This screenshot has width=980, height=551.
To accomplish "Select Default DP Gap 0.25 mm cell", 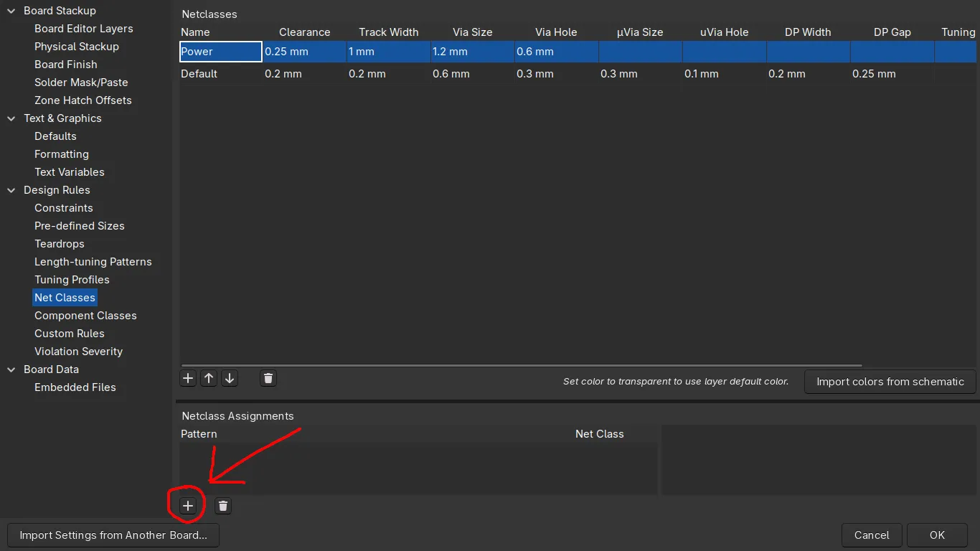I will pyautogui.click(x=892, y=74).
